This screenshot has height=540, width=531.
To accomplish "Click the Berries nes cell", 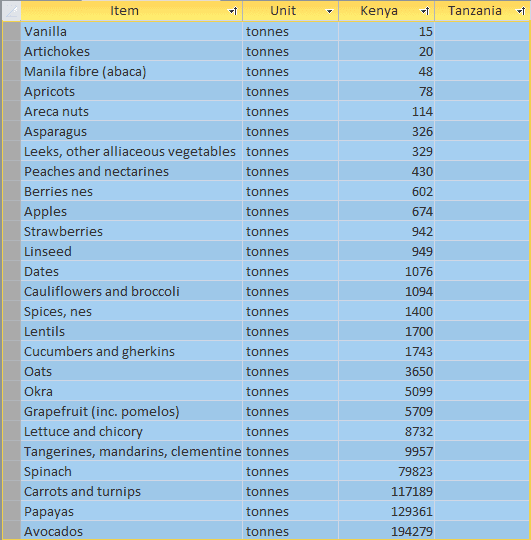I will tap(132, 191).
